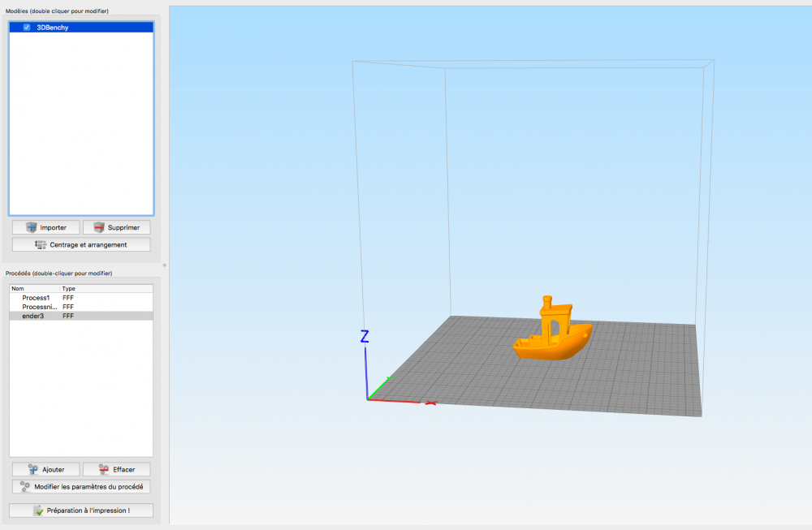Uncheck the 3DBenchy model checkbox

27,28
